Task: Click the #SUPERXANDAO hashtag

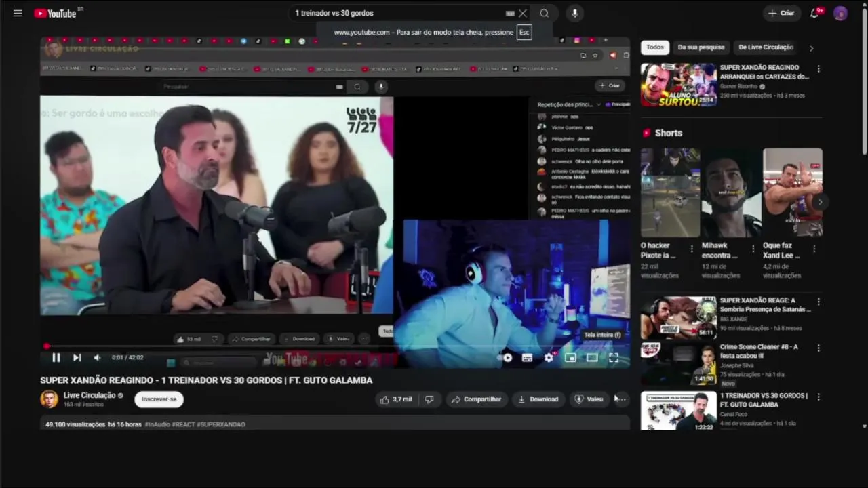Action: (x=221, y=424)
